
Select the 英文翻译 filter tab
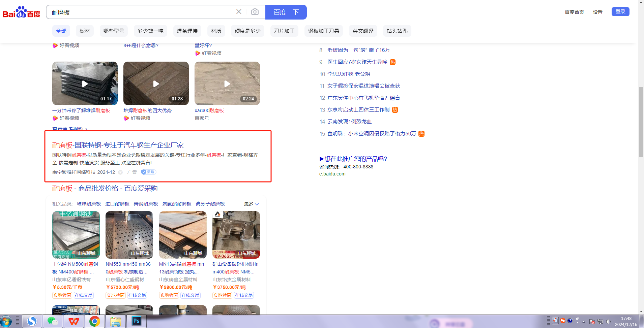pyautogui.click(x=363, y=31)
